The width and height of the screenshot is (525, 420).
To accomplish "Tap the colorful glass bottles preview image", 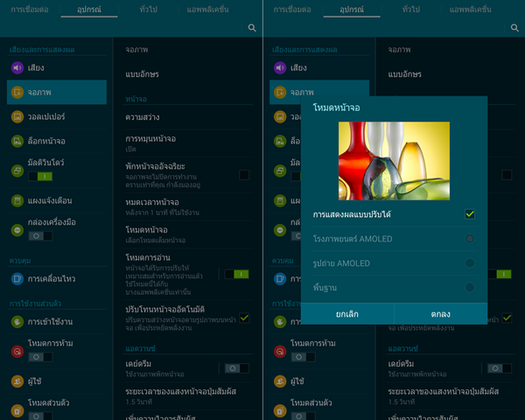I will pyautogui.click(x=394, y=161).
